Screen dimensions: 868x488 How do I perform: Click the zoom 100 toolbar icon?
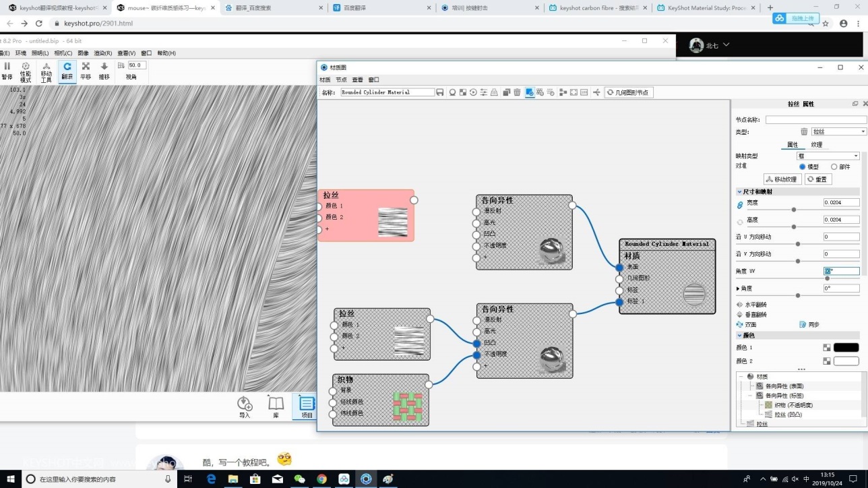584,92
